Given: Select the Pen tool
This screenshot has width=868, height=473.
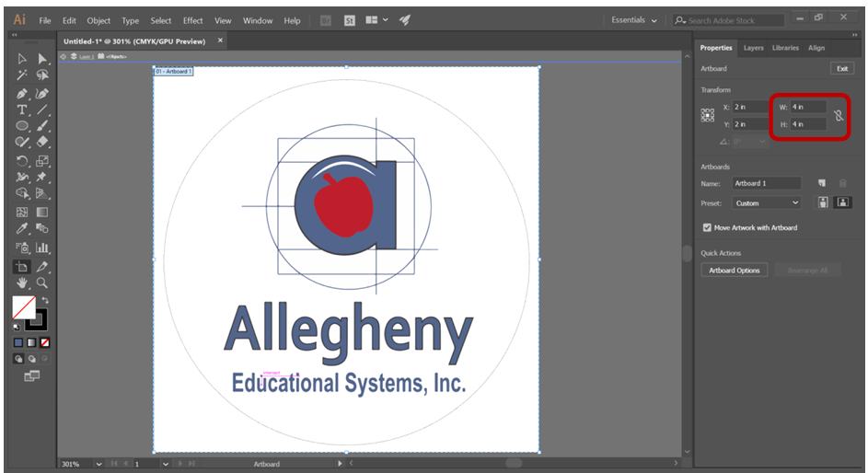Looking at the screenshot, I should click(22, 94).
